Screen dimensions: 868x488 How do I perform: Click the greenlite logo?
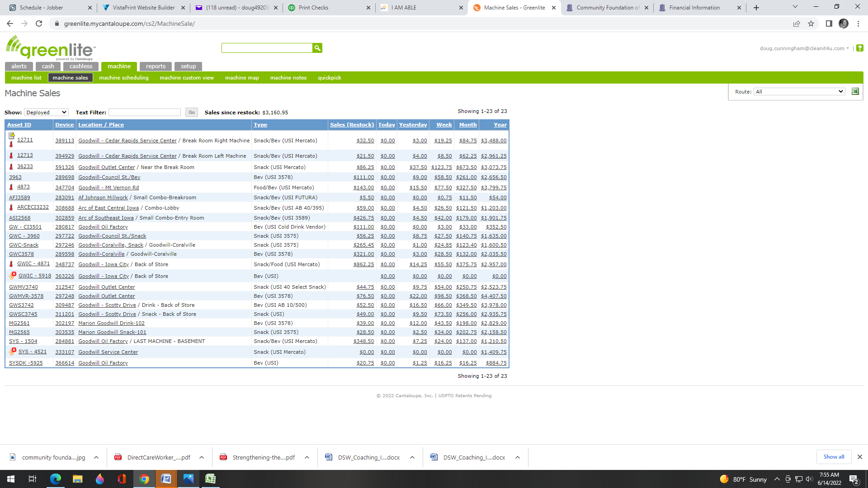click(x=50, y=47)
